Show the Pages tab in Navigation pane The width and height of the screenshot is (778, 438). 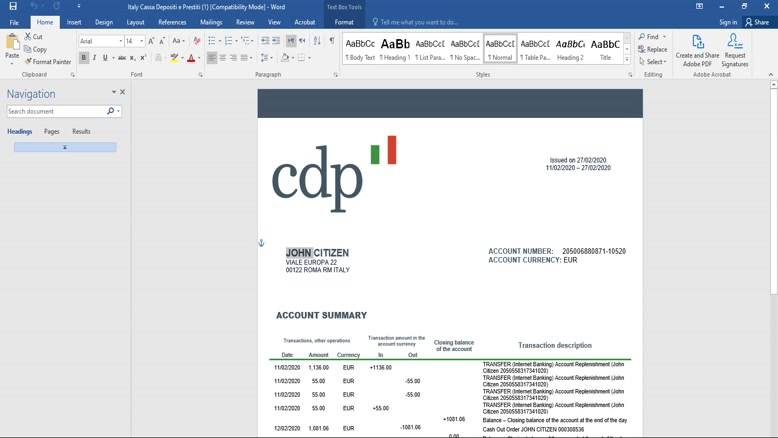pos(52,131)
